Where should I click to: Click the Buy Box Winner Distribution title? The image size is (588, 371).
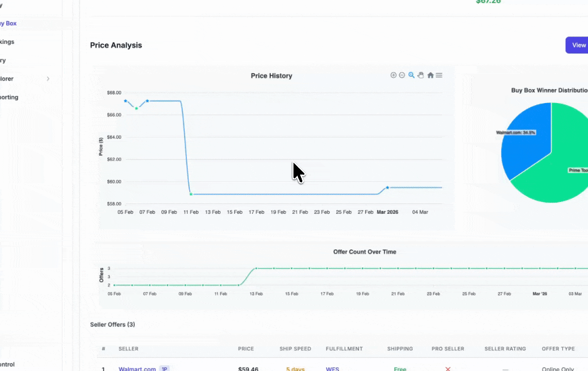click(x=549, y=90)
